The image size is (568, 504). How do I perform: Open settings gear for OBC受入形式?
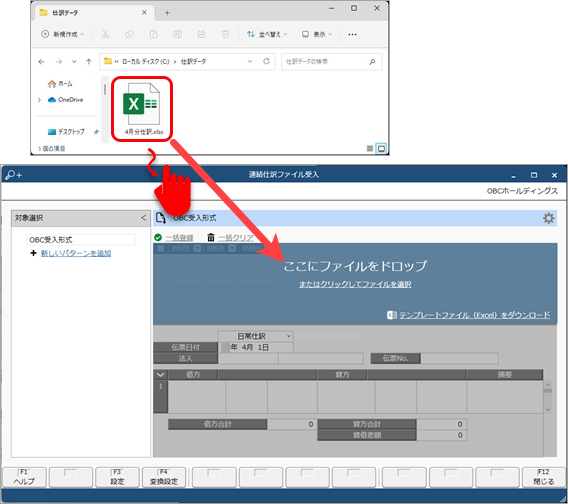point(548,218)
